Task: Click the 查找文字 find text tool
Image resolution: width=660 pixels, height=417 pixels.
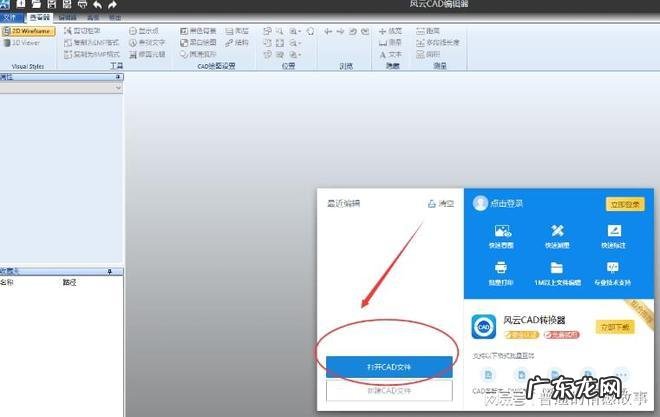Action: pos(147,43)
